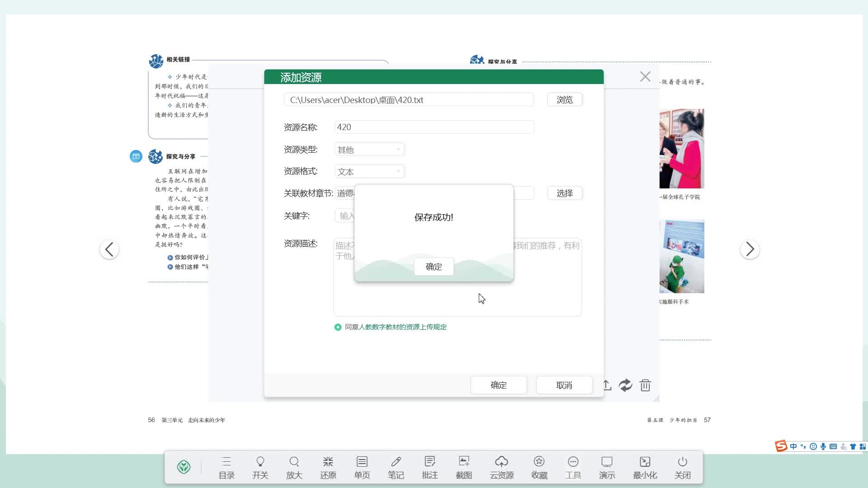The image size is (868, 488).
Task: Start 演示 presentation mode
Action: (x=607, y=468)
